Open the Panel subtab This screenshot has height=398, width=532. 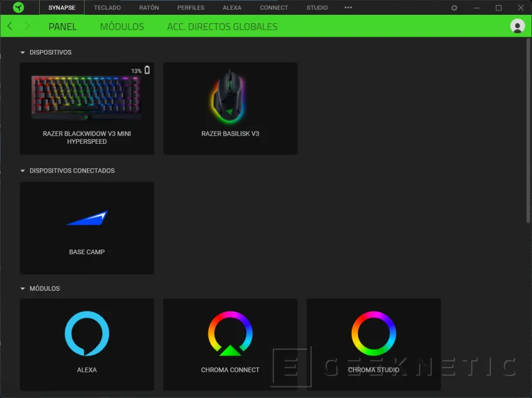tap(62, 26)
